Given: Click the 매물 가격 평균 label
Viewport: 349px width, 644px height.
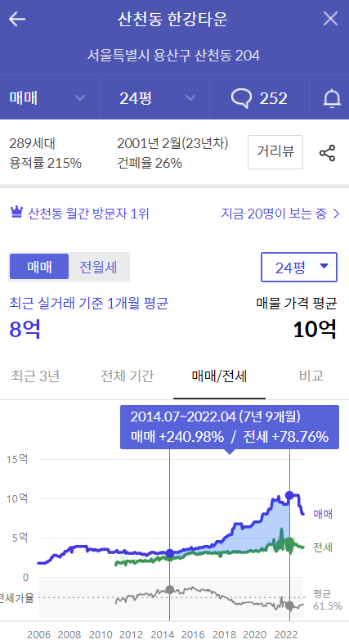Looking at the screenshot, I should 297,304.
